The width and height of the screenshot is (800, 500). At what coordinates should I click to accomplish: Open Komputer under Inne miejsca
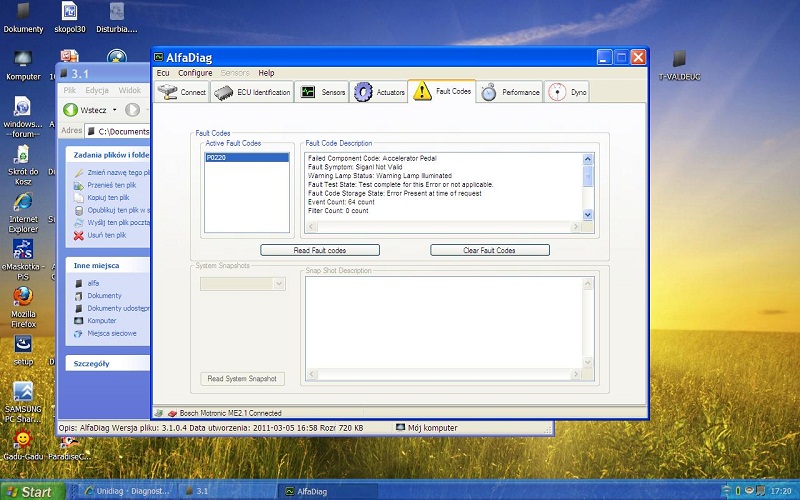tap(102, 320)
